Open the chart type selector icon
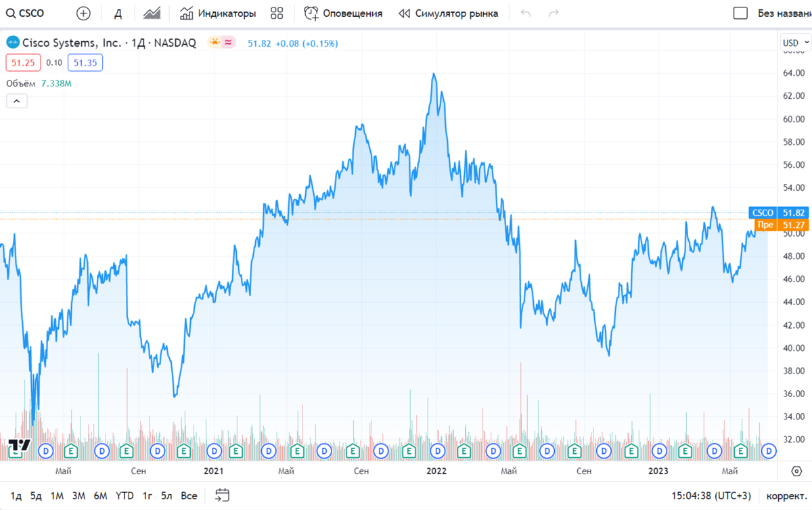812x510 pixels. coord(152,14)
